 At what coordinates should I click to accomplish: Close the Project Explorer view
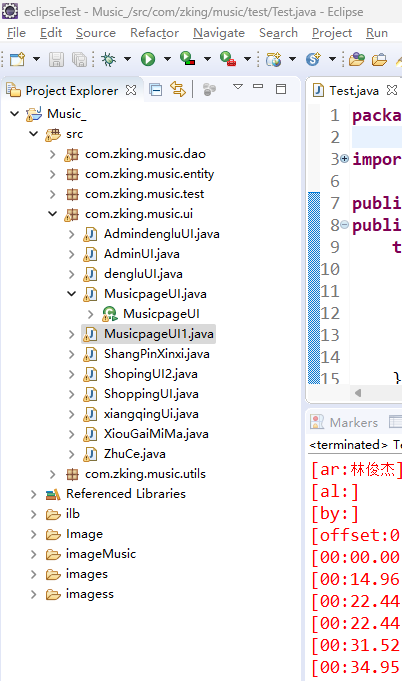point(131,90)
